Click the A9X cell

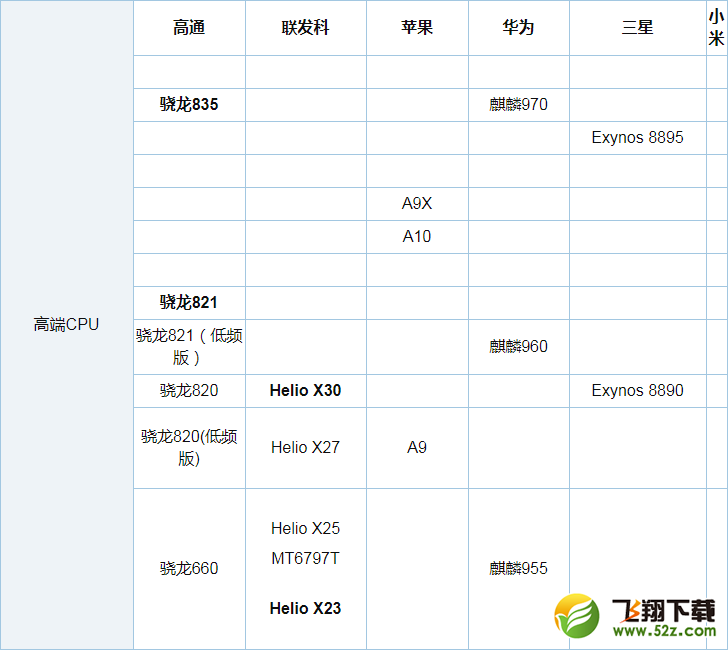[x=417, y=203]
